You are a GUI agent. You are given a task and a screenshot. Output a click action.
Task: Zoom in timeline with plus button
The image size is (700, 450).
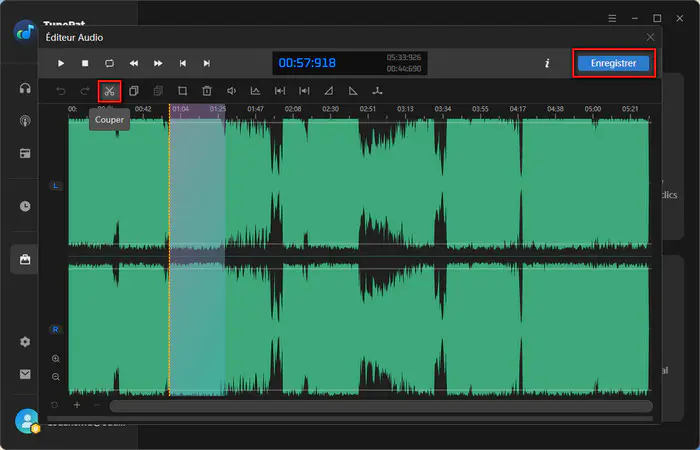[77, 405]
